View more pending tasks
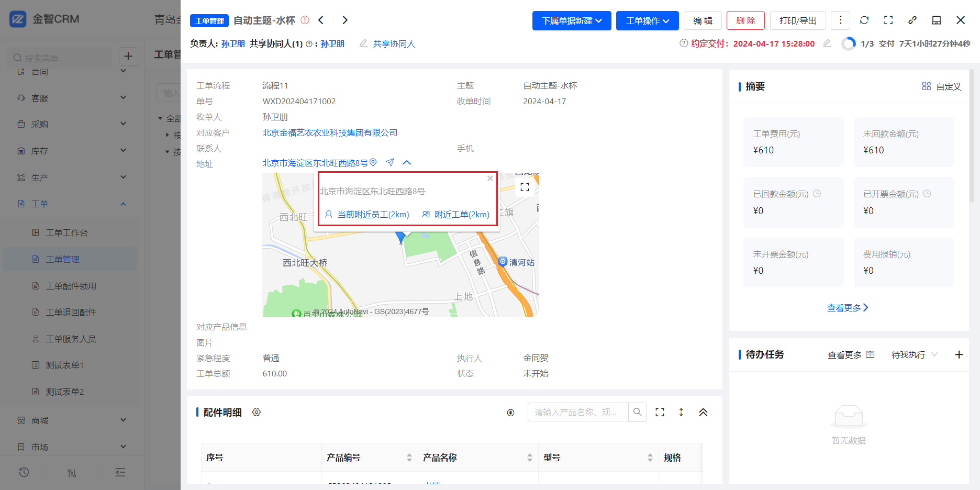The height and width of the screenshot is (490, 980). (851, 355)
